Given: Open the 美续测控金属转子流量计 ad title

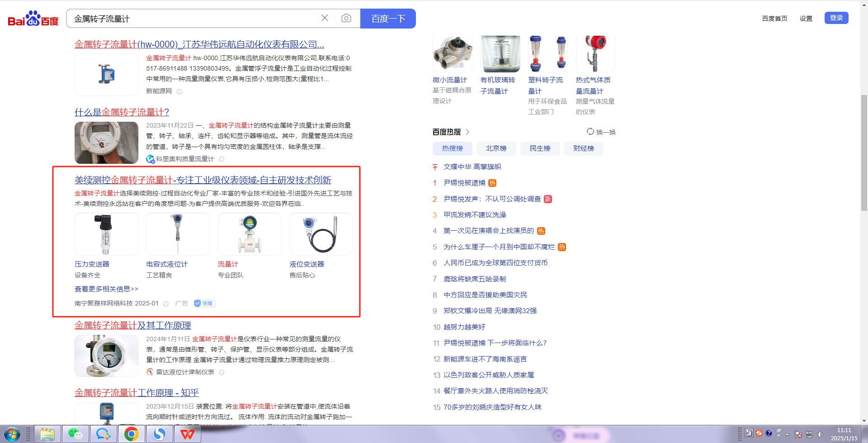Looking at the screenshot, I should 203,180.
